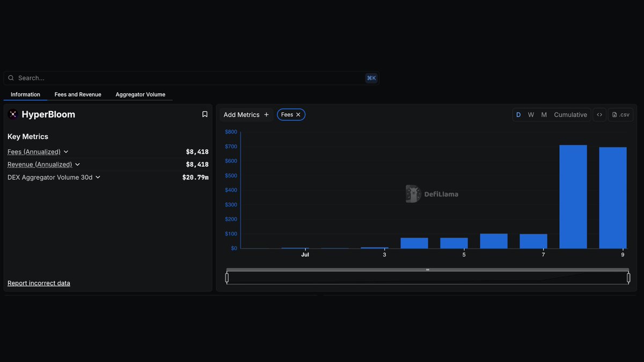The image size is (644, 362).
Task: Click the left range slider handle
Action: (227, 278)
